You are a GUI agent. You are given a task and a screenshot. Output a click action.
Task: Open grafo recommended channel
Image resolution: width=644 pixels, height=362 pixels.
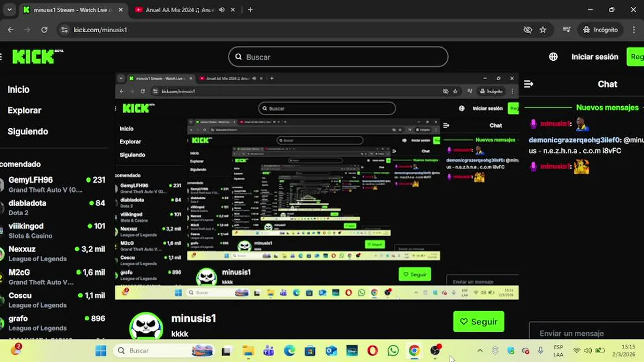pos(54,323)
